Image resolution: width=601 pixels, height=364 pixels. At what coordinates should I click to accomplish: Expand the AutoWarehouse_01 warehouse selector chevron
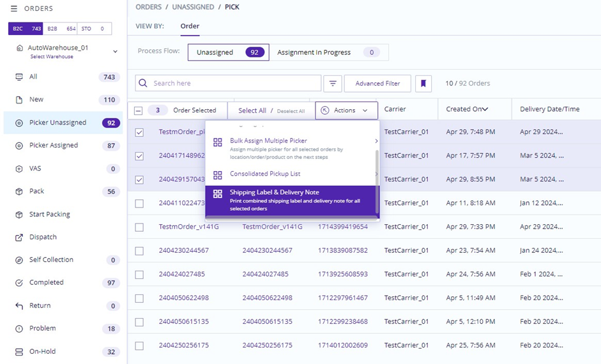click(x=115, y=51)
